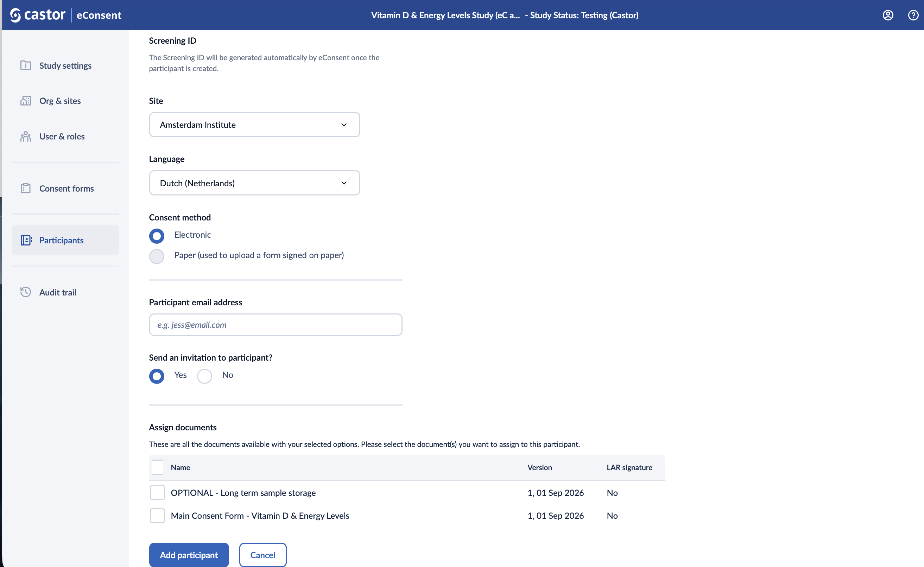This screenshot has width=924, height=567.
Task: Click version cell of Long term sample storage
Action: pos(555,493)
